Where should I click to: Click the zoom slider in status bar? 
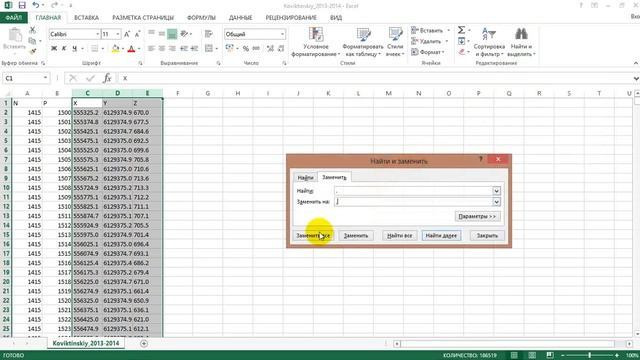[x=589, y=356]
